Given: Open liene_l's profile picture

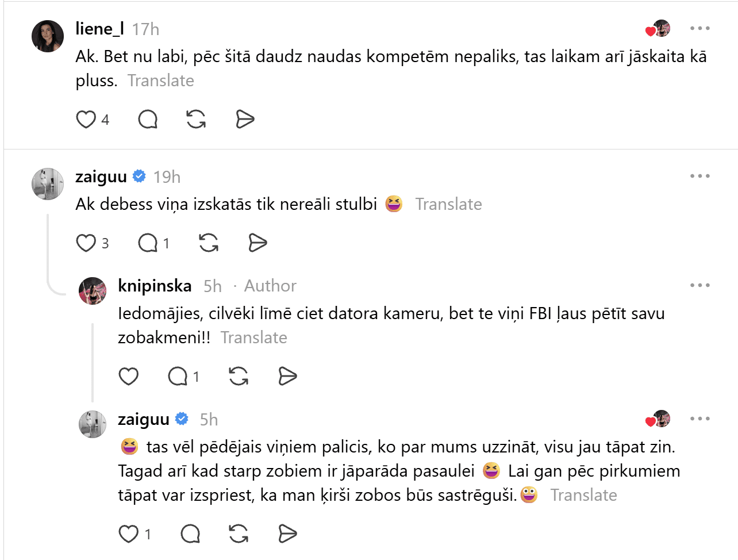Looking at the screenshot, I should pos(48,36).
